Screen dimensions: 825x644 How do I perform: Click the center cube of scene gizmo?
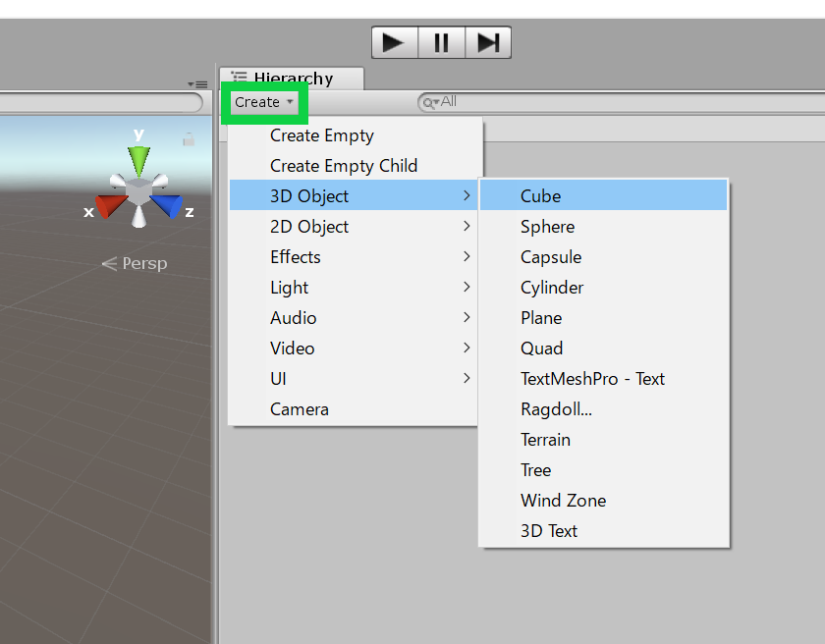139,192
